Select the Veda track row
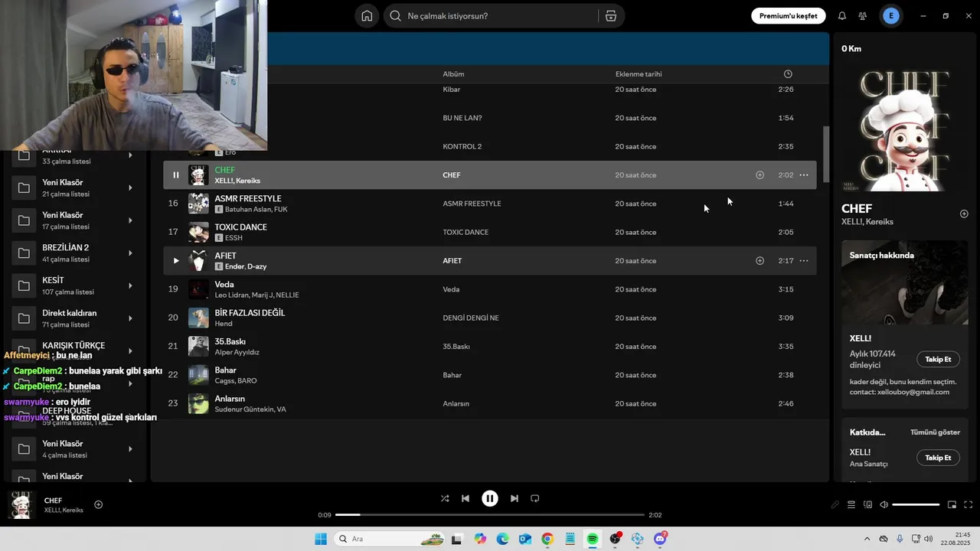980x551 pixels. pos(490,290)
